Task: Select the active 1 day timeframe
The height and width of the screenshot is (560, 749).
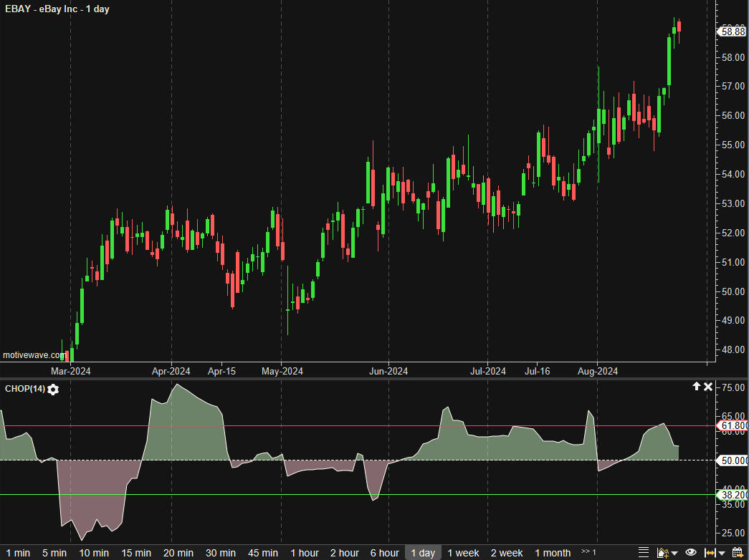Action: [422, 553]
